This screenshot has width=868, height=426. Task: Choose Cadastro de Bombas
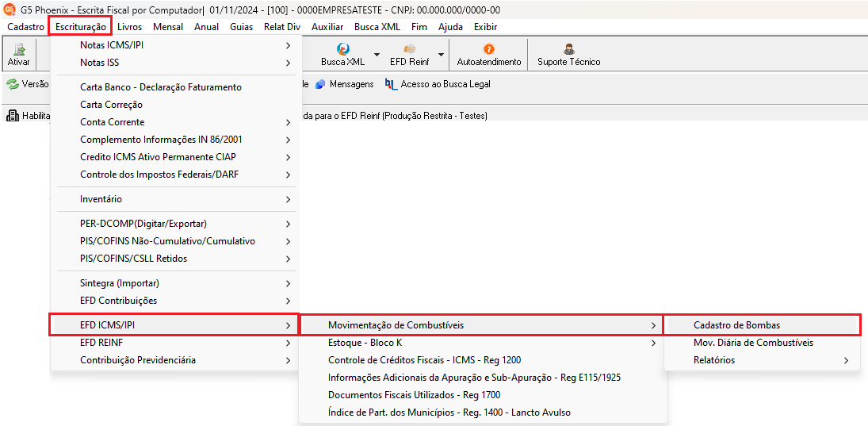pyautogui.click(x=763, y=325)
